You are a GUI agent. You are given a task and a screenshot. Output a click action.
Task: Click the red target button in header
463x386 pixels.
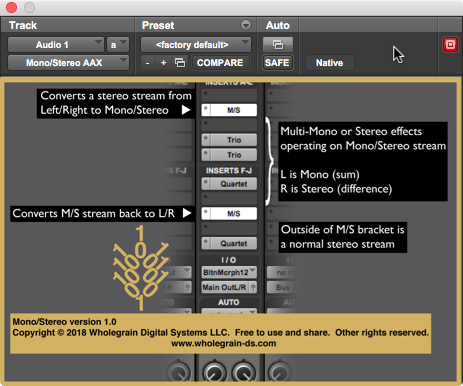450,44
